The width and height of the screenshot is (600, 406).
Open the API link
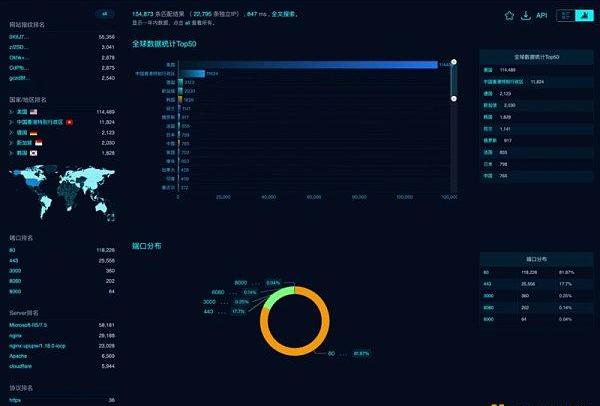(x=541, y=15)
